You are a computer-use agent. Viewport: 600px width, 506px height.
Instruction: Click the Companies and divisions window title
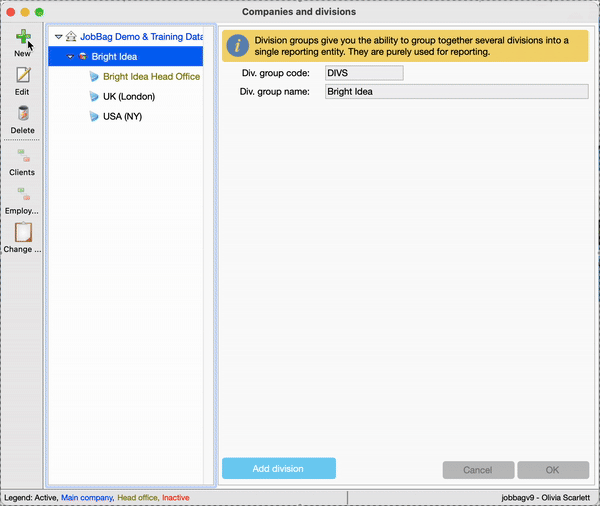(x=299, y=12)
